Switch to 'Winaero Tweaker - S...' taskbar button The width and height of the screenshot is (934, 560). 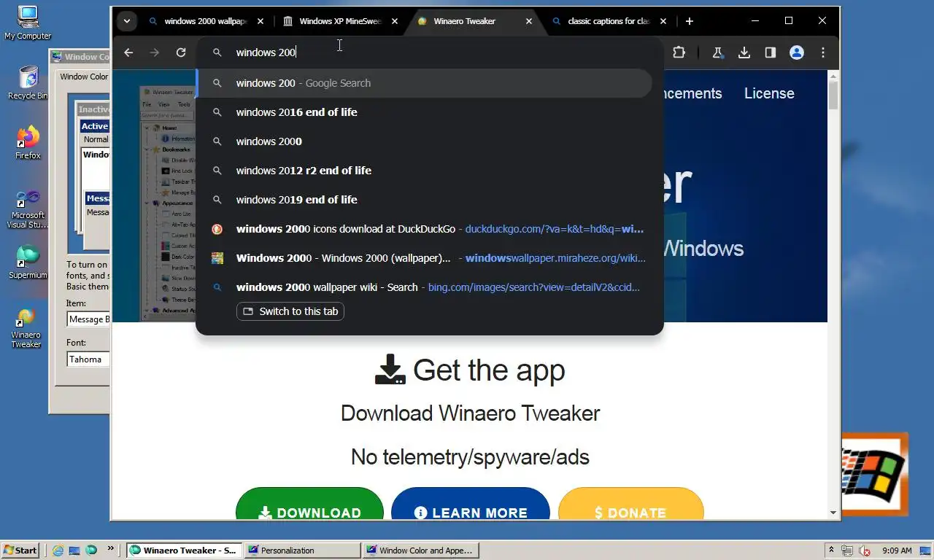(x=184, y=551)
